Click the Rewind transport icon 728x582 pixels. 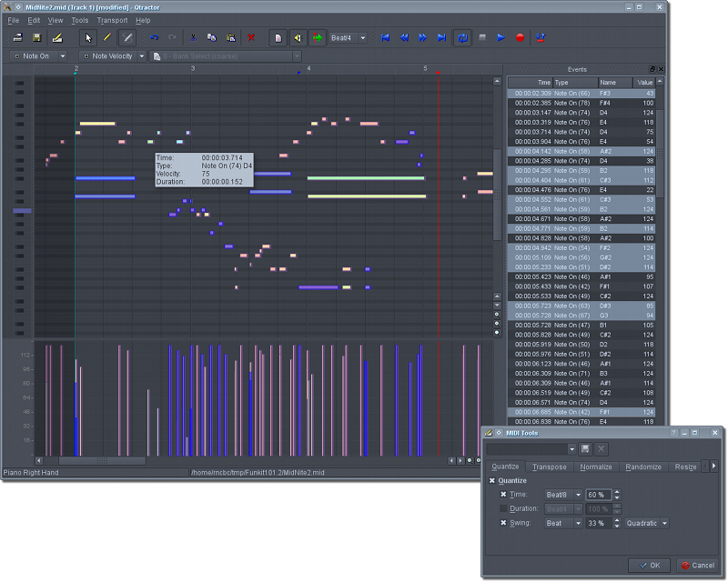pos(404,38)
